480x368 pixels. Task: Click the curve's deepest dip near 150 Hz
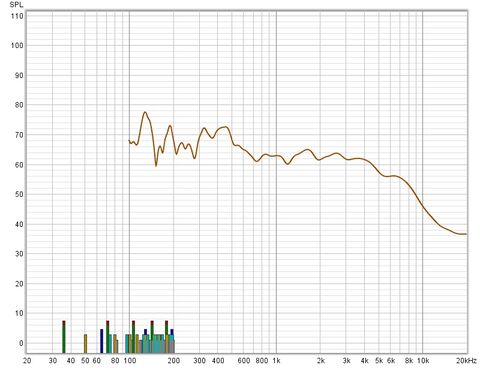click(x=156, y=166)
